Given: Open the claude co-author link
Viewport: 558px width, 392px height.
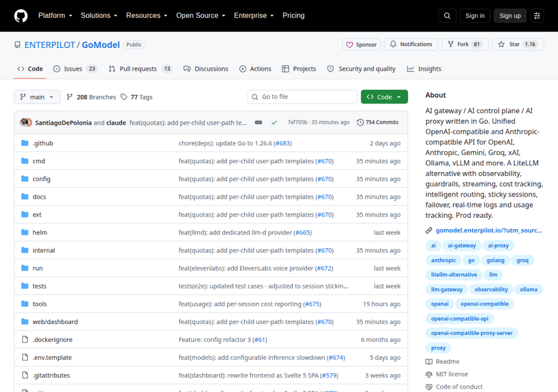Looking at the screenshot, I should click(116, 122).
